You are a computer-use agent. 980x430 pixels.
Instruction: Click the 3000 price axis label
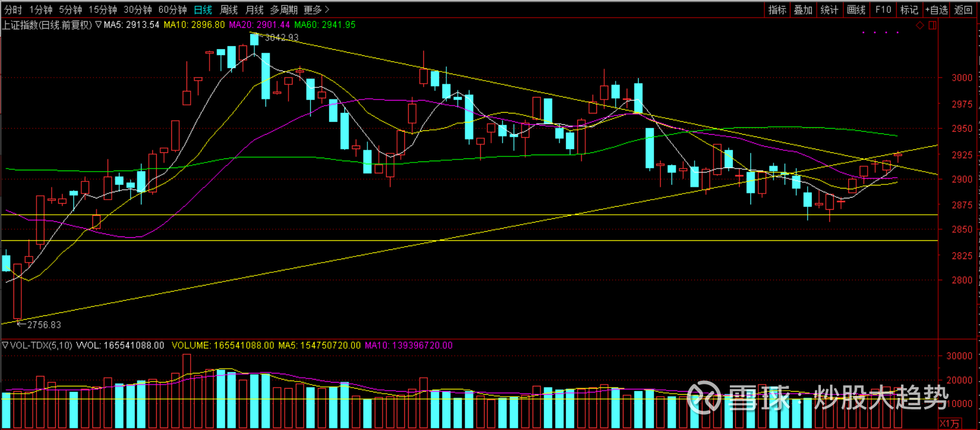962,78
